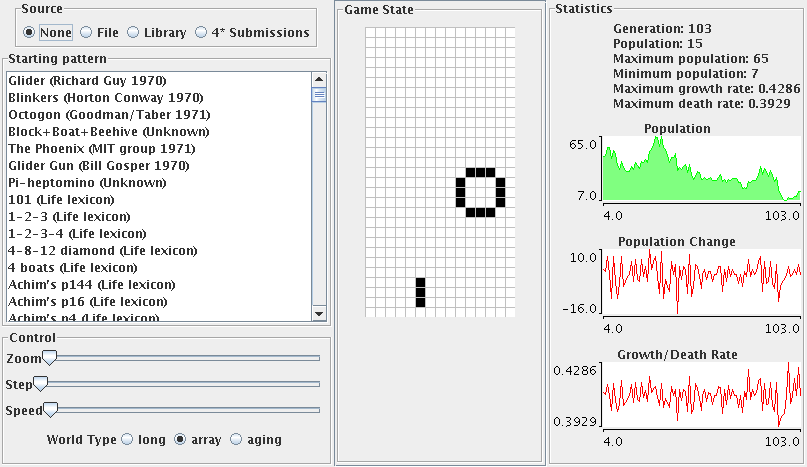Click the Speed slider handle
The image size is (807, 467).
click(x=50, y=410)
